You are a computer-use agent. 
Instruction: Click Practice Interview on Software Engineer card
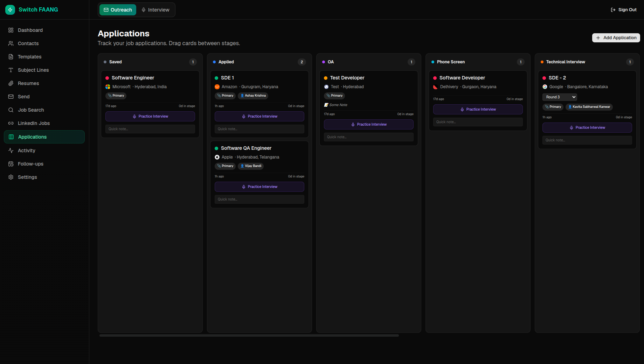pyautogui.click(x=150, y=116)
